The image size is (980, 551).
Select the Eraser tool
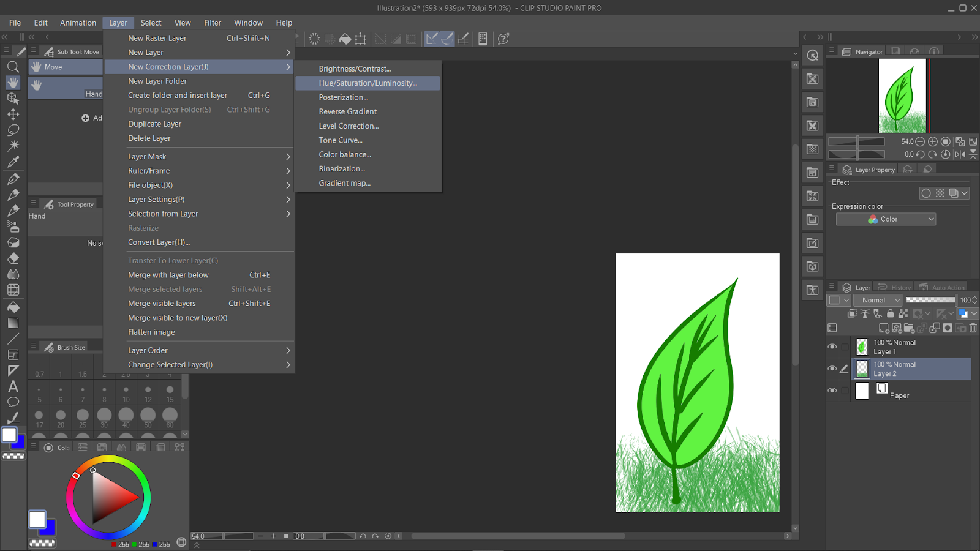tap(13, 258)
